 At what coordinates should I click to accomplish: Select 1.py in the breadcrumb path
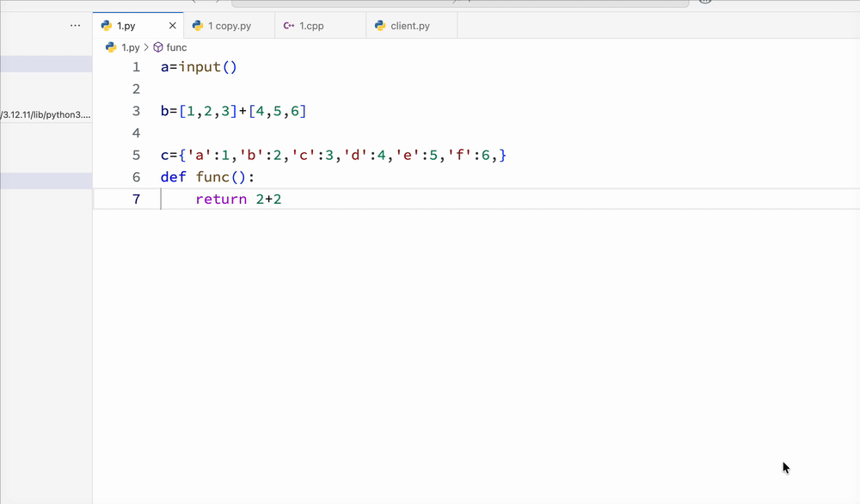click(x=130, y=48)
